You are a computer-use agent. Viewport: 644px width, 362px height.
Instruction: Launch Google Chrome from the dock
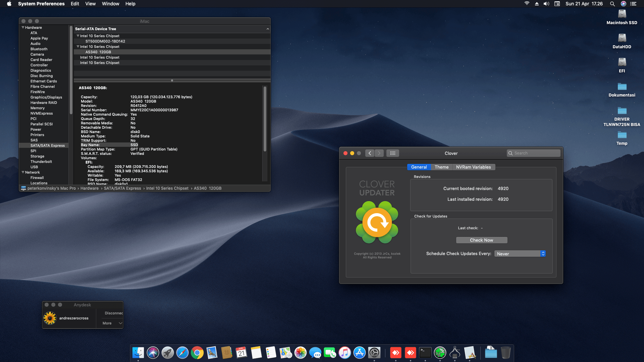click(x=197, y=353)
